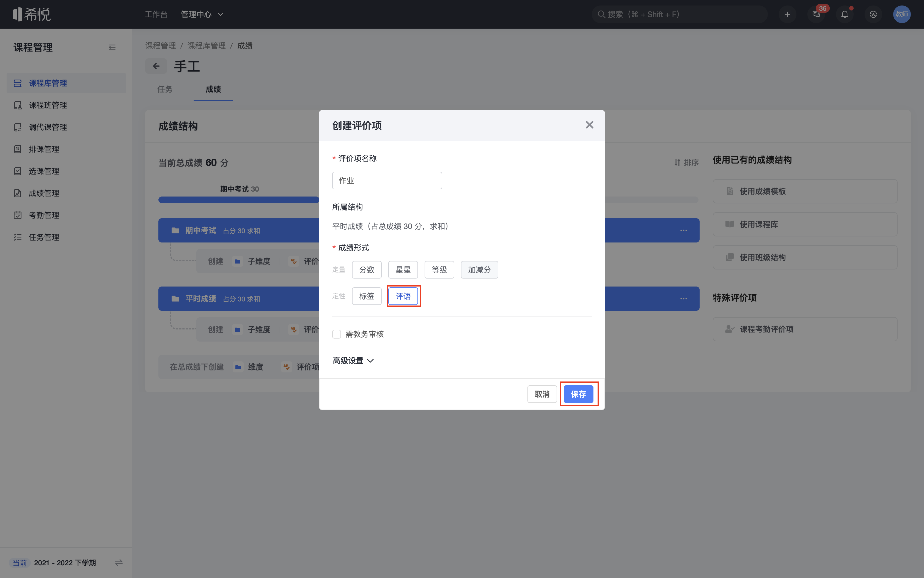924x578 pixels.
Task: Select 标签 qualitative format
Action: pyautogui.click(x=367, y=296)
